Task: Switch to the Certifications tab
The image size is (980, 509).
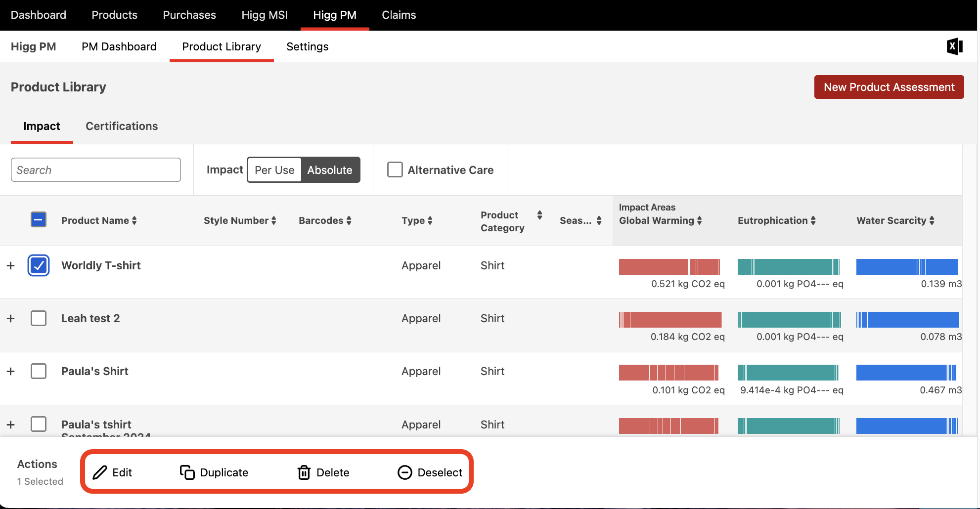Action: coord(122,126)
